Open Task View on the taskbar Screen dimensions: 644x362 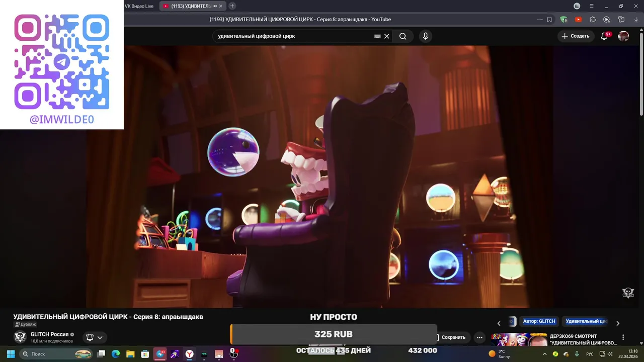pos(101,354)
